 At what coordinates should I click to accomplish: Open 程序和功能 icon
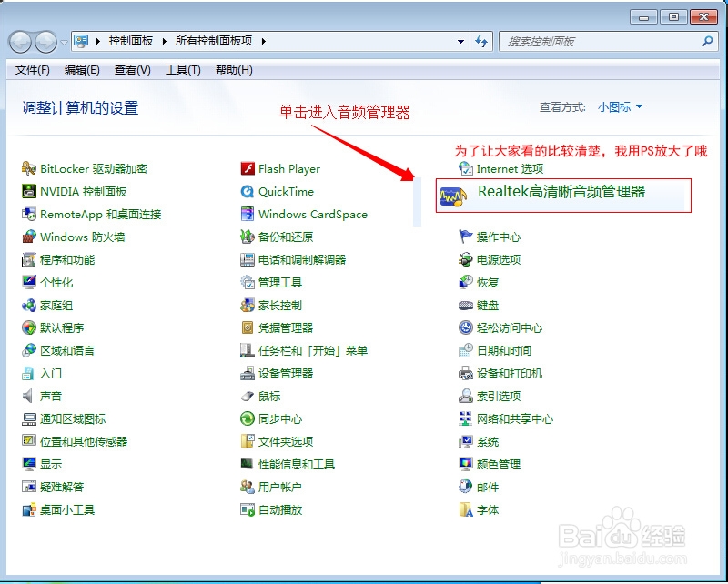click(x=29, y=259)
